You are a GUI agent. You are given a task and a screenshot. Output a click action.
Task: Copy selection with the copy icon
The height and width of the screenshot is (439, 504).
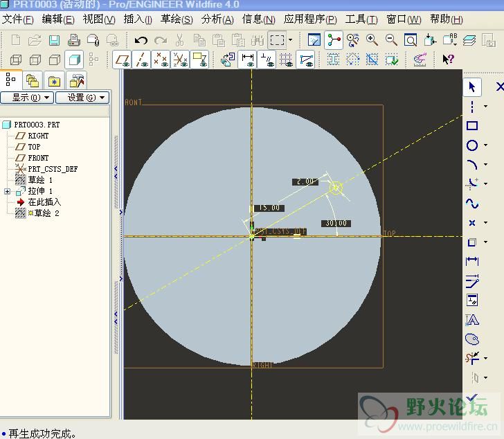(x=199, y=40)
